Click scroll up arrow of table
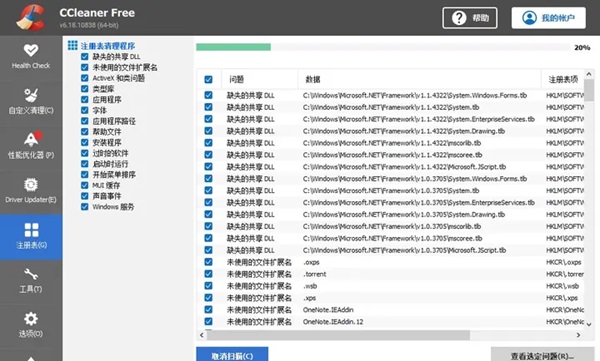 click(x=589, y=74)
